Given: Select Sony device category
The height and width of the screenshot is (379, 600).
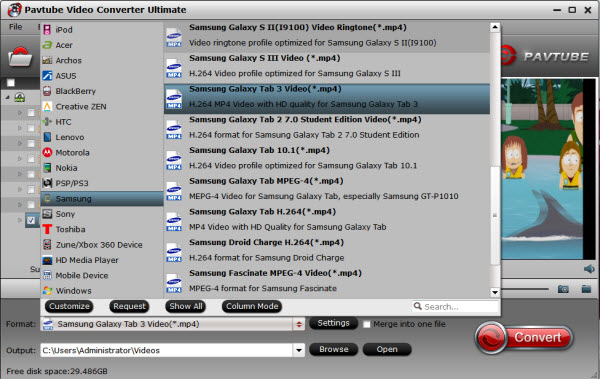Looking at the screenshot, I should pos(102,214).
